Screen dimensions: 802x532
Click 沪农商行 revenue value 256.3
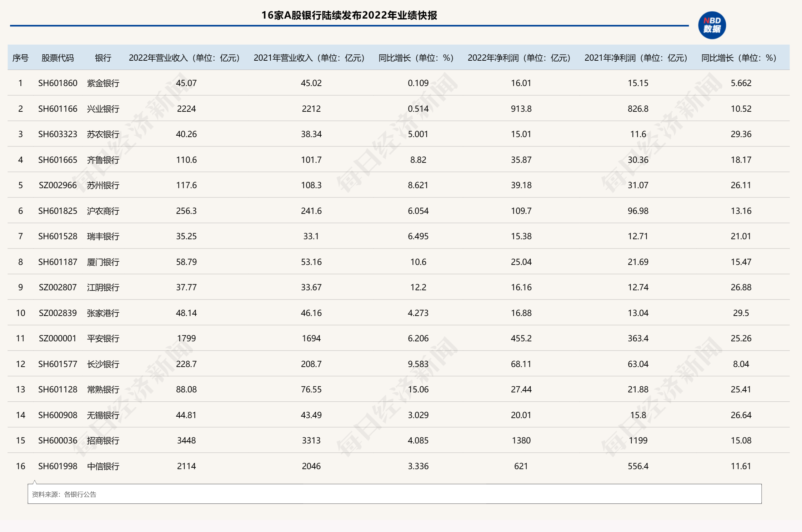[x=186, y=211]
